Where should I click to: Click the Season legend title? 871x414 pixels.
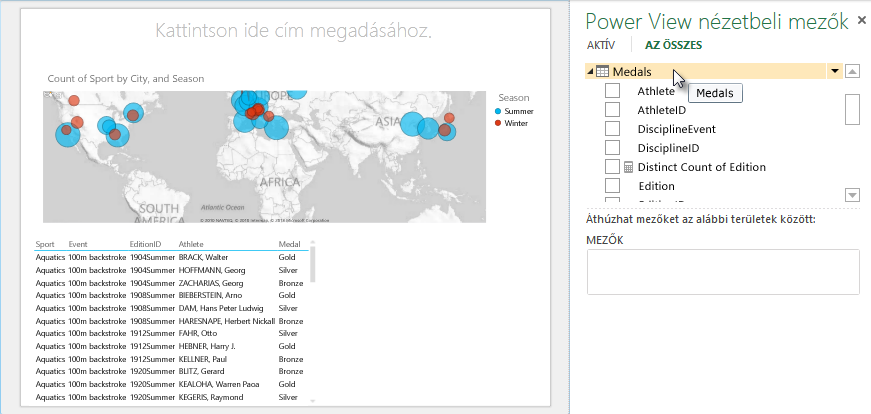(514, 98)
